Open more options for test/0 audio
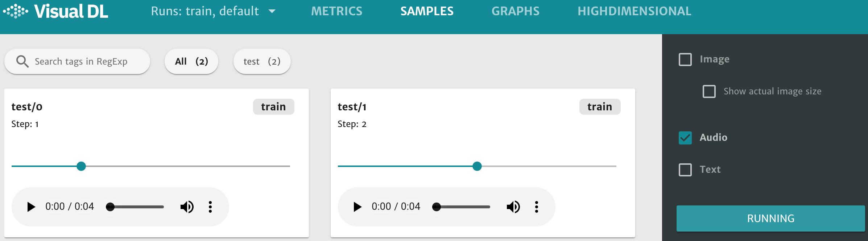The height and width of the screenshot is (241, 868). tap(210, 207)
